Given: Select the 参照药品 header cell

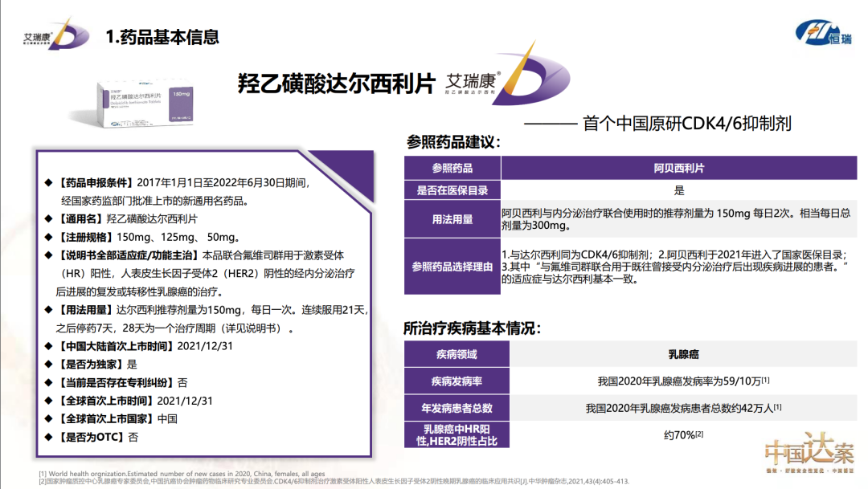Looking at the screenshot, I should pos(452,168).
